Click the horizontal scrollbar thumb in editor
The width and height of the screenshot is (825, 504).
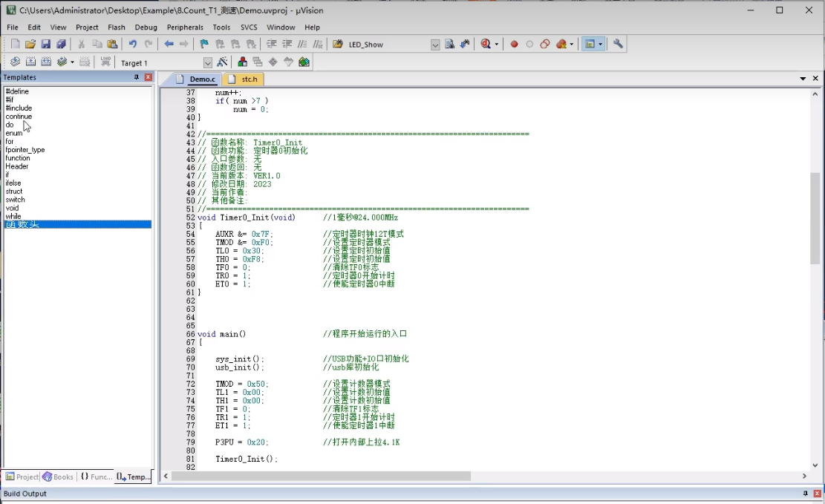tap(321, 476)
